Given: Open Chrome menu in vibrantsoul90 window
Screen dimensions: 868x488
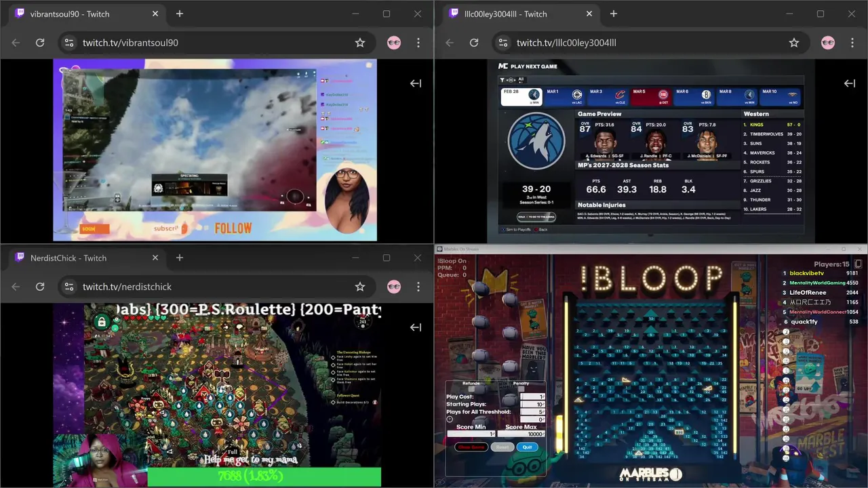Looking at the screenshot, I should point(418,43).
